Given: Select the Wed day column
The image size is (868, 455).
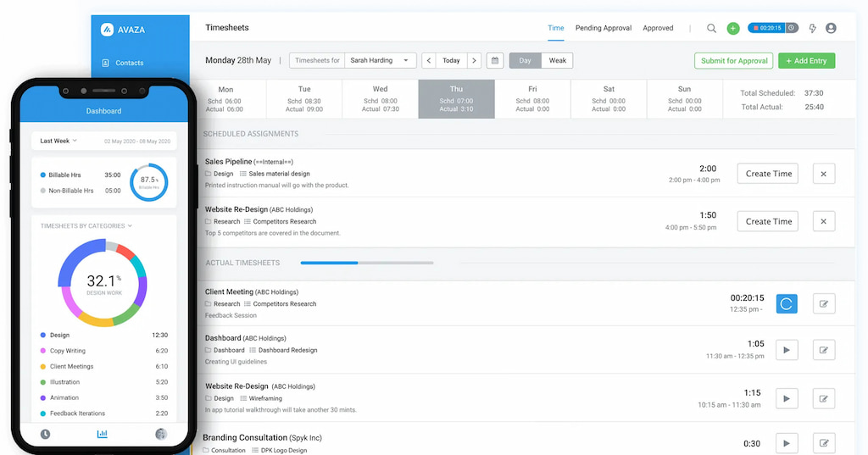Looking at the screenshot, I should pos(381,98).
